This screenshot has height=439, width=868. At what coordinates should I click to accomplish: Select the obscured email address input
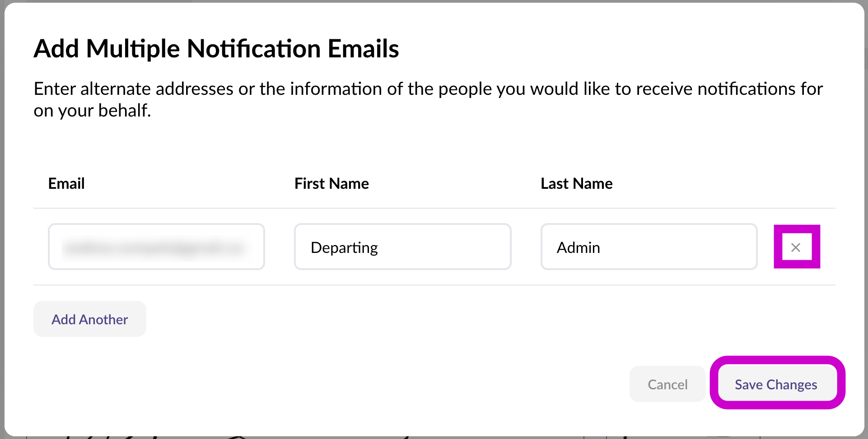click(156, 247)
